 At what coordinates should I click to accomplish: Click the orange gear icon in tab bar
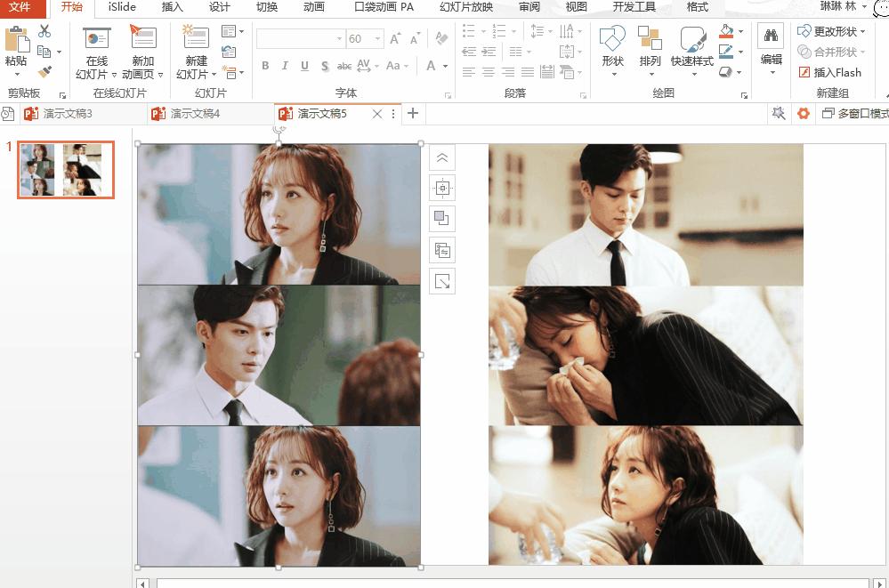click(x=804, y=114)
